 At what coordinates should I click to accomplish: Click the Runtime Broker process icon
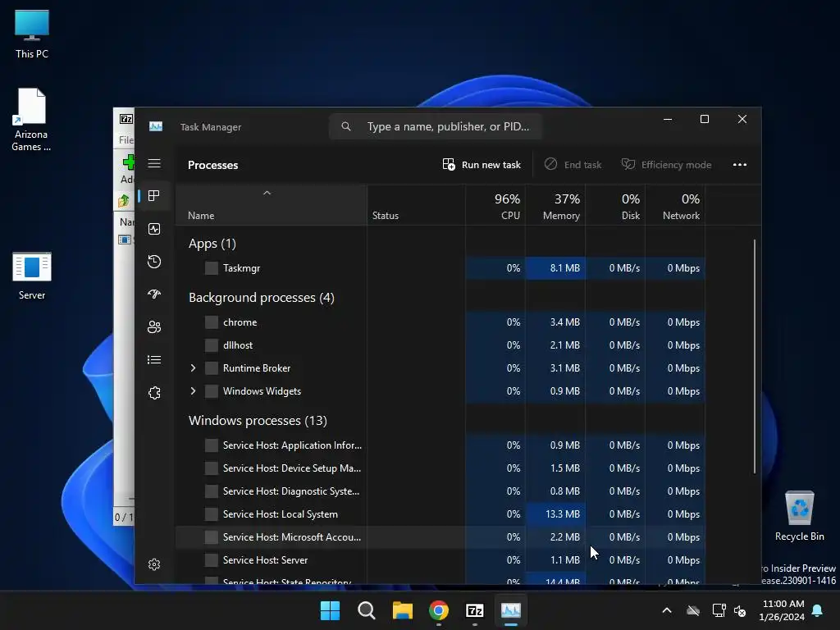212,368
